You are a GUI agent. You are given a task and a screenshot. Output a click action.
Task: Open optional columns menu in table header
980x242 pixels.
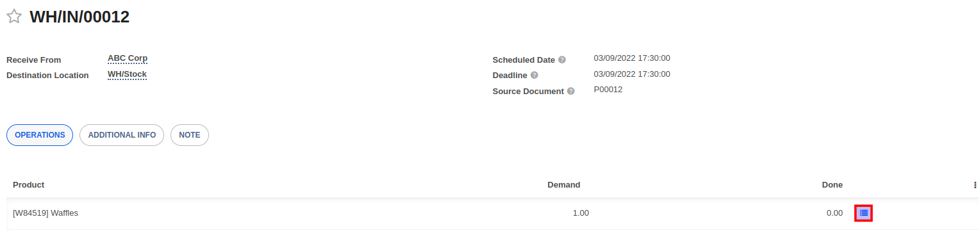975,184
